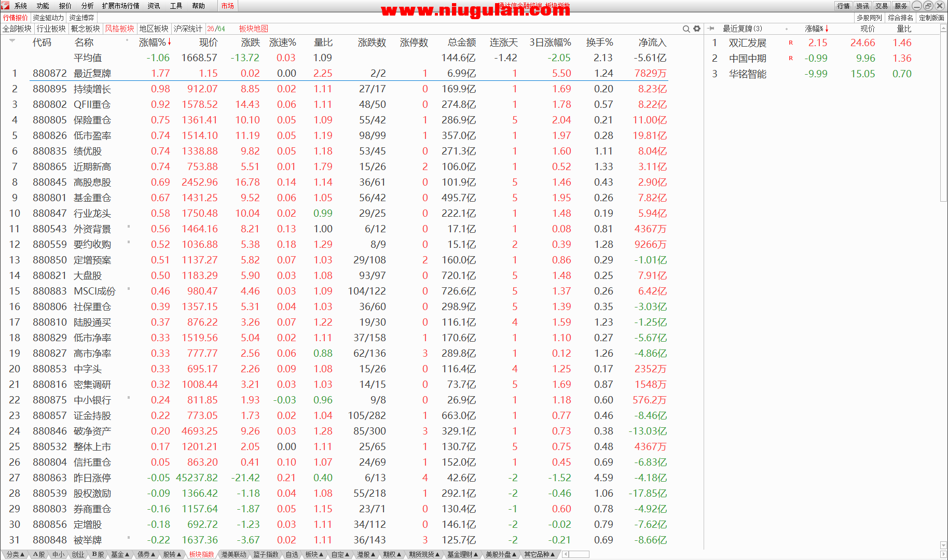Click the R marker on 双汇发展 row
Viewport: 948px width, 560px height.
pos(791,43)
